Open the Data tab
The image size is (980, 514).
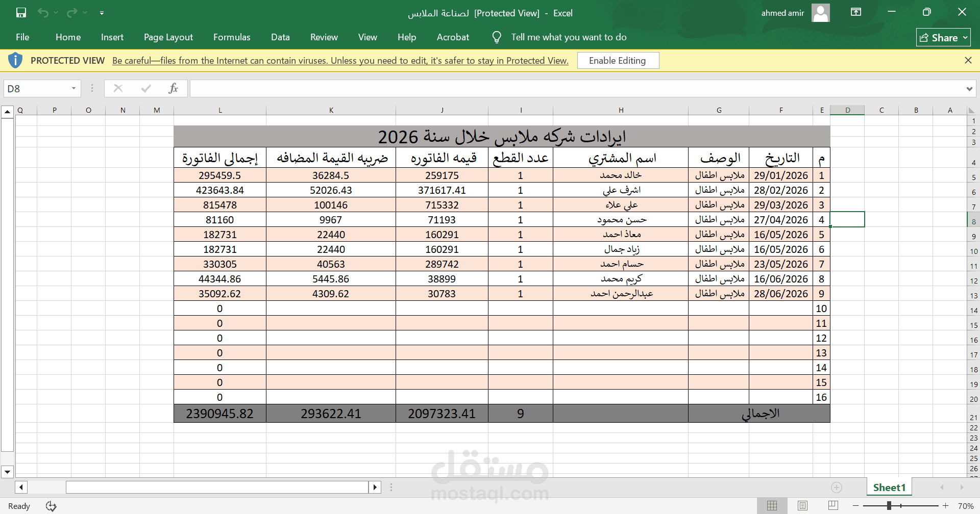pos(280,37)
